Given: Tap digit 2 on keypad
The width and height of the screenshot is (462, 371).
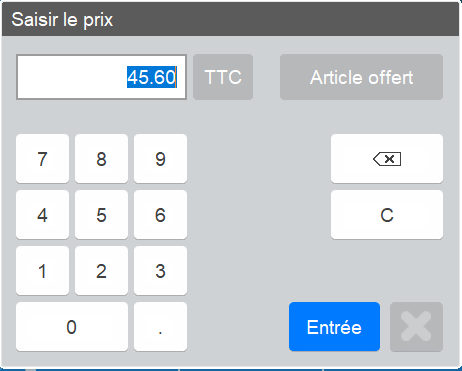Looking at the screenshot, I should 101,271.
